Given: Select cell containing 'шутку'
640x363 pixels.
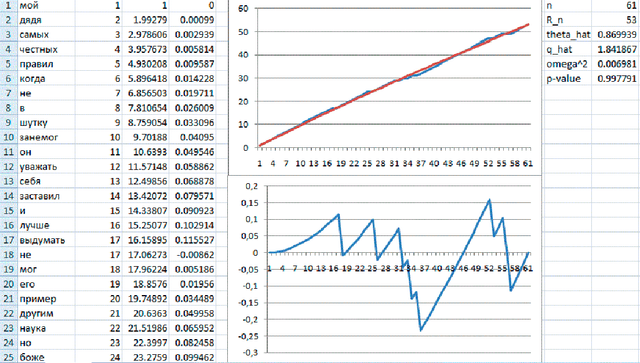Looking at the screenshot, I should (x=46, y=122).
